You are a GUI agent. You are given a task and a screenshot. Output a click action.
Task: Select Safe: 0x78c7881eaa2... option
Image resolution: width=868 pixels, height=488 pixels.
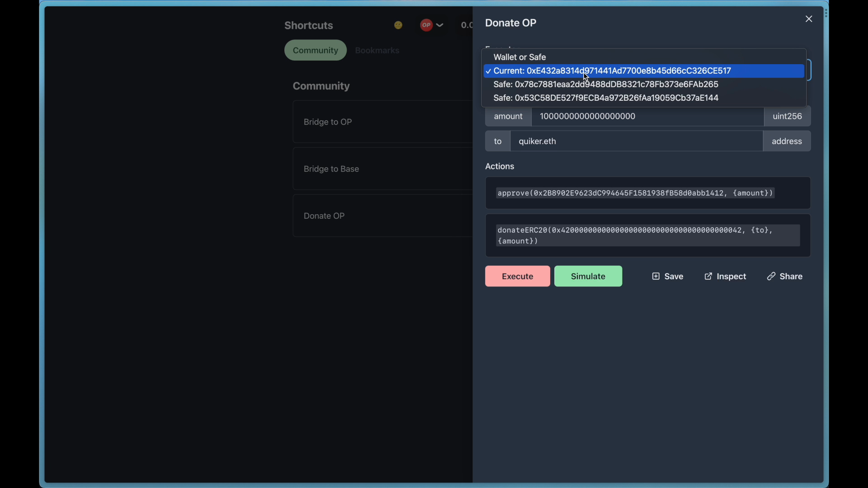644,84
